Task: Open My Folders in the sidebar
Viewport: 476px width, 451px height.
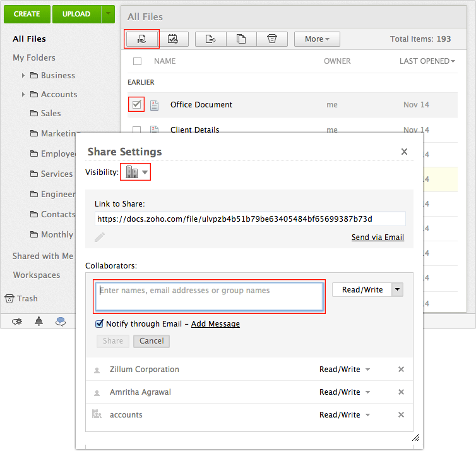Action: pyautogui.click(x=34, y=57)
